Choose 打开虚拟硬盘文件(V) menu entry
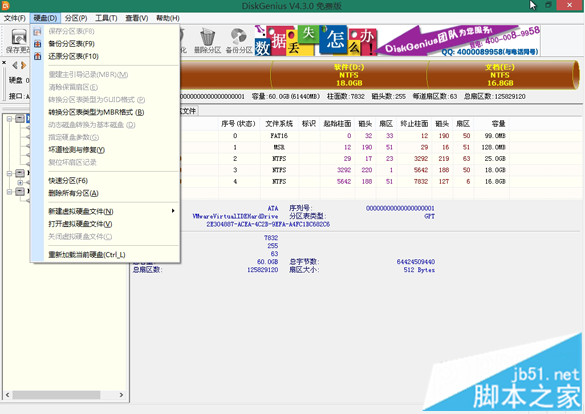 (104, 224)
